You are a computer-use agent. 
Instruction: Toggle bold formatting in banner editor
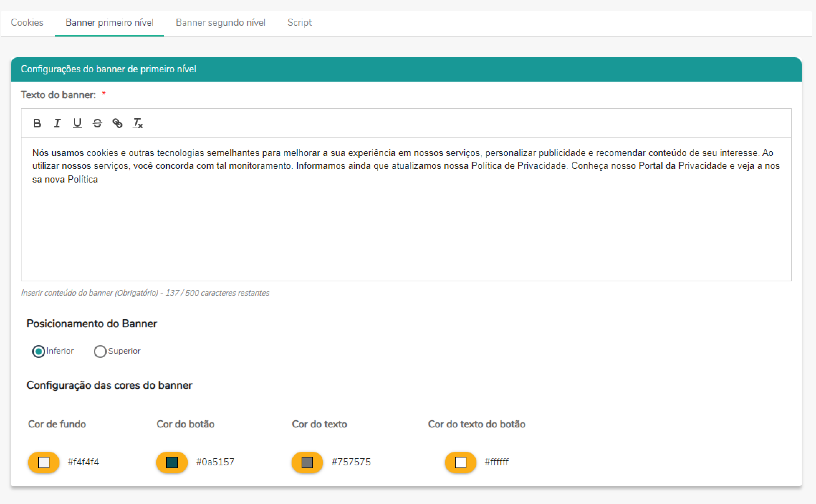[37, 123]
